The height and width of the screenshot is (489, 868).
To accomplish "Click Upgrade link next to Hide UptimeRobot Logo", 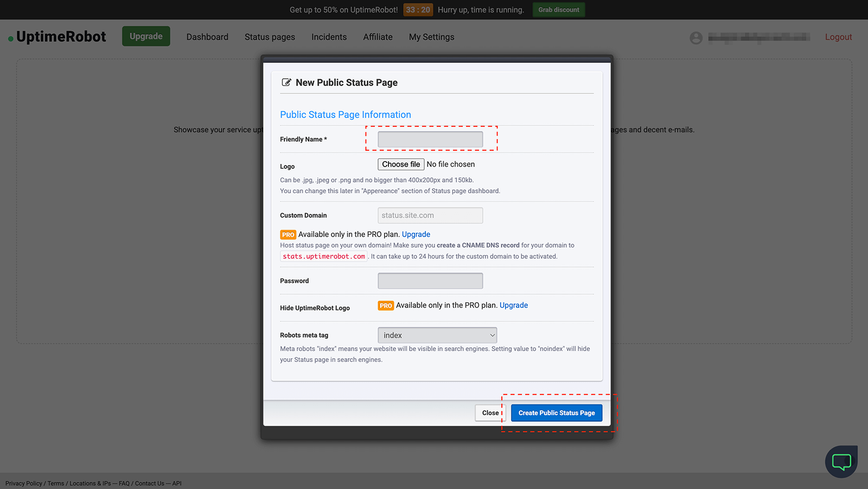I will click(514, 306).
